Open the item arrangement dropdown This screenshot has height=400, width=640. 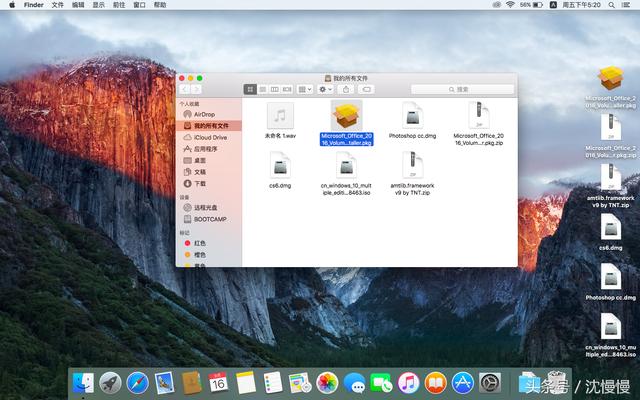pos(305,89)
